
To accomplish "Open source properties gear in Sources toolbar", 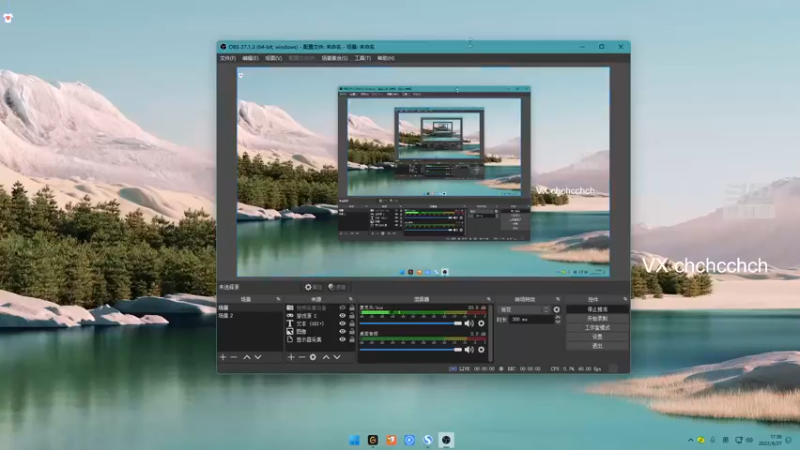I will point(313,357).
